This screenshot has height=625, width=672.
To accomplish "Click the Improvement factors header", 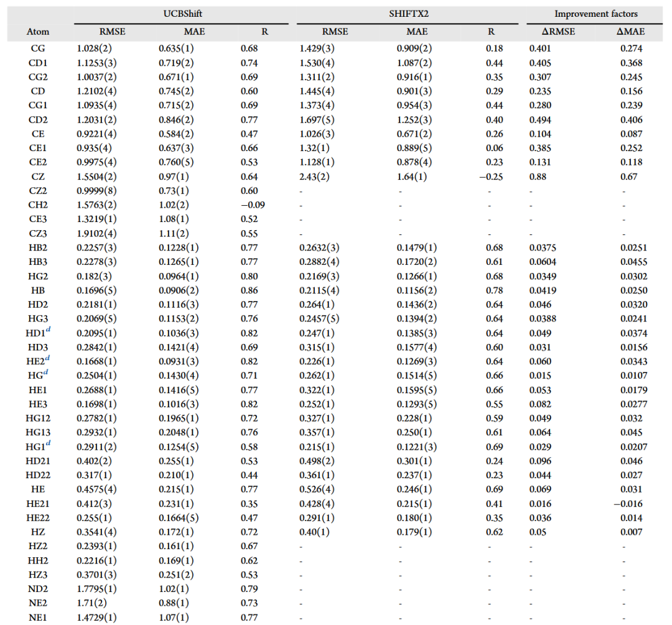I will pos(595,14).
